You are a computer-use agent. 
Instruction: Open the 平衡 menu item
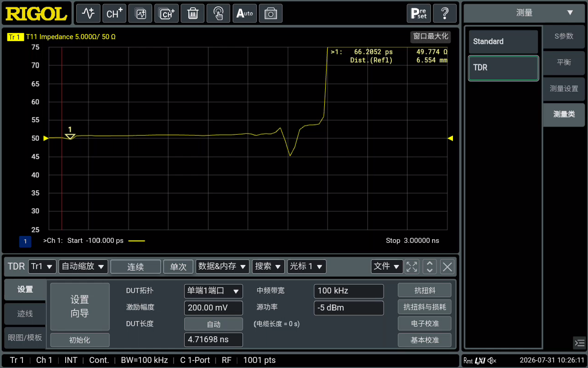[x=564, y=63]
